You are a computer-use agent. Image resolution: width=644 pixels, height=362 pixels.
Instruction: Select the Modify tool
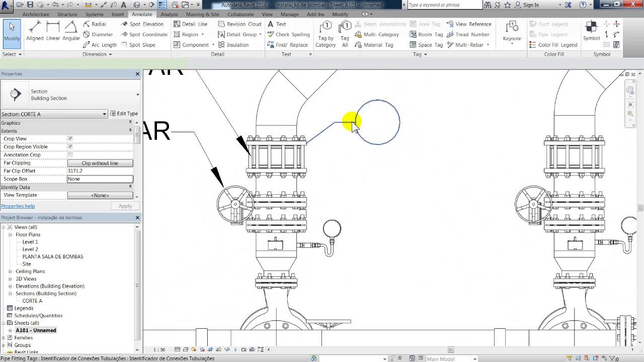point(12,33)
